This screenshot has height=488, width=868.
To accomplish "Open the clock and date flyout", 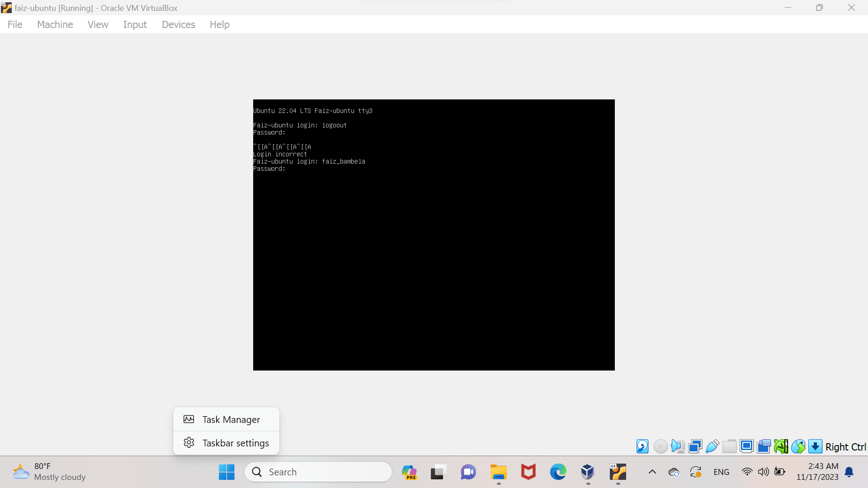I will (x=817, y=472).
